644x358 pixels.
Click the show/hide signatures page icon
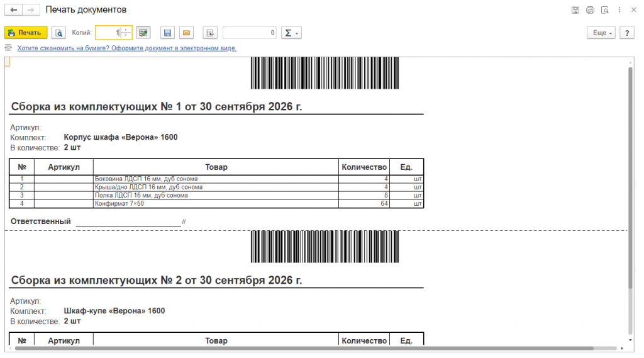click(210, 33)
